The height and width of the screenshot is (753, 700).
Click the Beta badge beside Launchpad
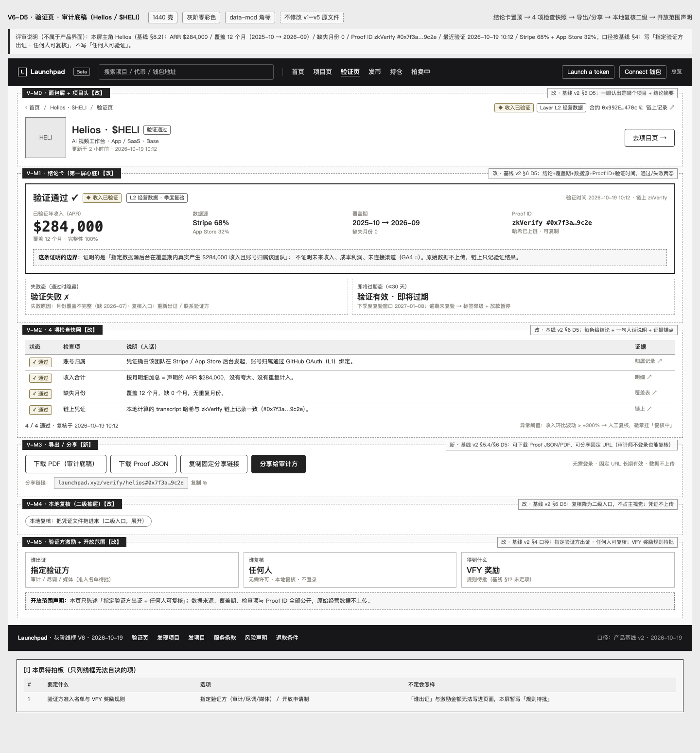pos(82,72)
